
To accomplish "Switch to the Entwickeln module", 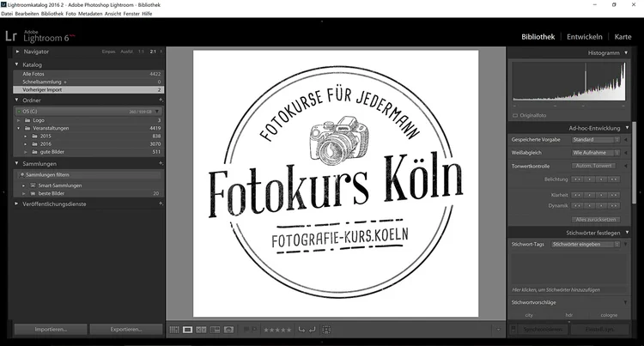I will (x=585, y=37).
